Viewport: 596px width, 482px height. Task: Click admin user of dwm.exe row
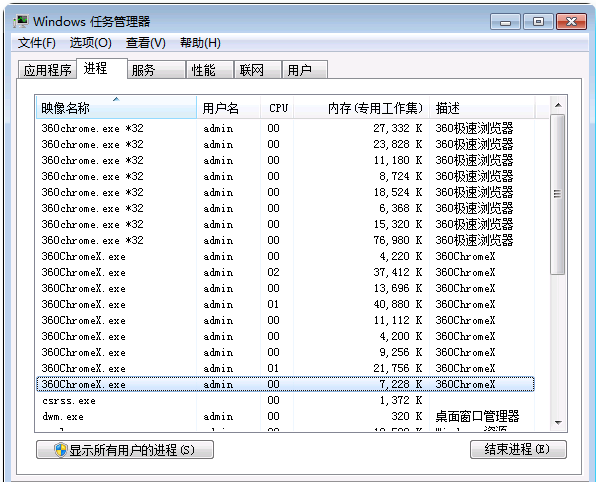pyautogui.click(x=218, y=417)
